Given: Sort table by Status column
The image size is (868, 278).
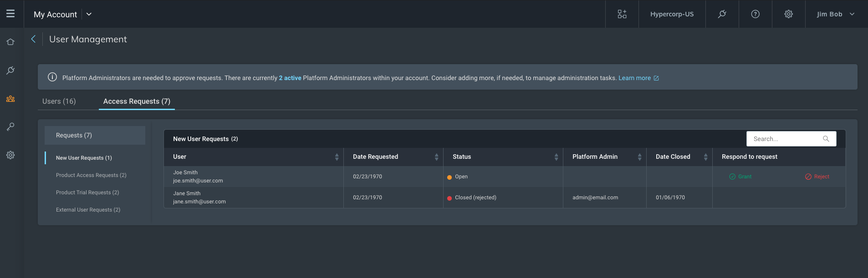Looking at the screenshot, I should pyautogui.click(x=556, y=157).
